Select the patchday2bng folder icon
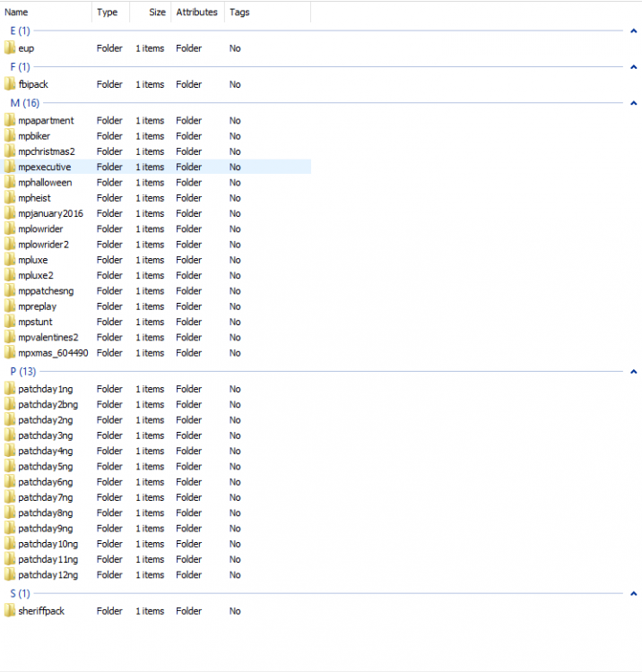The width and height of the screenshot is (642, 672). pos(10,404)
